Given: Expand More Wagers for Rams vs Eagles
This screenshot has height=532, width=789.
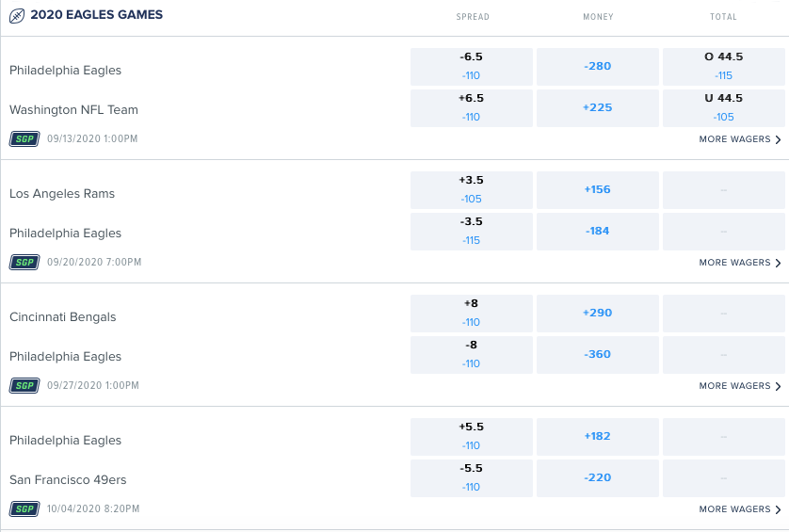Looking at the screenshot, I should (740, 263).
